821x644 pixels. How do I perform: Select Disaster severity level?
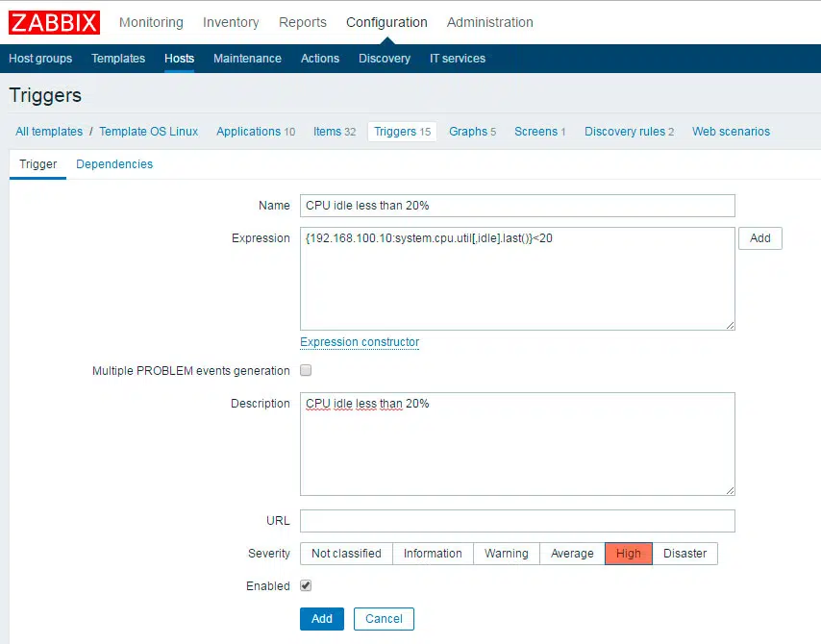click(684, 554)
